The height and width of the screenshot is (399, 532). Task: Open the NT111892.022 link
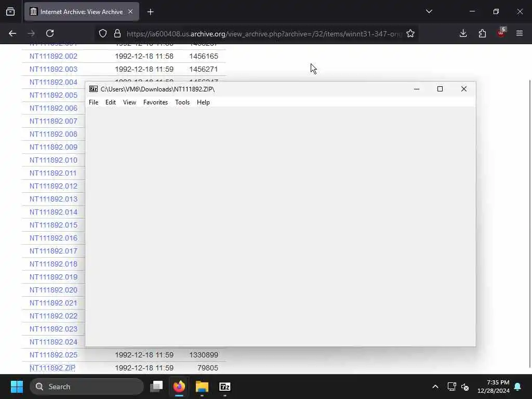coord(54,316)
